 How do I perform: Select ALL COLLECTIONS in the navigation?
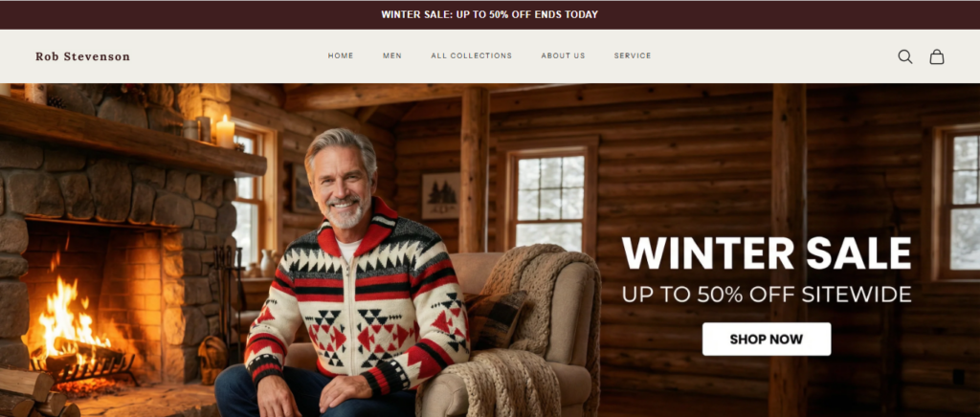pos(471,55)
